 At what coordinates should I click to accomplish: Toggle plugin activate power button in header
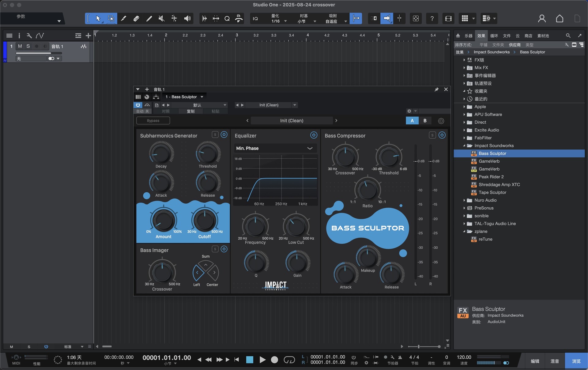point(138,105)
